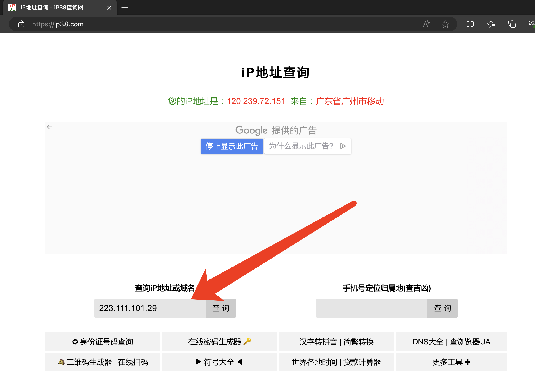535x392 pixels.
Task: Click the back arrow in the ad panel
Action: (x=49, y=127)
